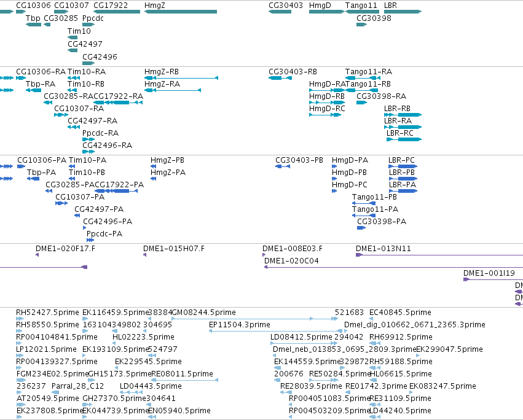The width and height of the screenshot is (523, 420).
Task: Open the CG17922 gene feature
Action: click(117, 12)
